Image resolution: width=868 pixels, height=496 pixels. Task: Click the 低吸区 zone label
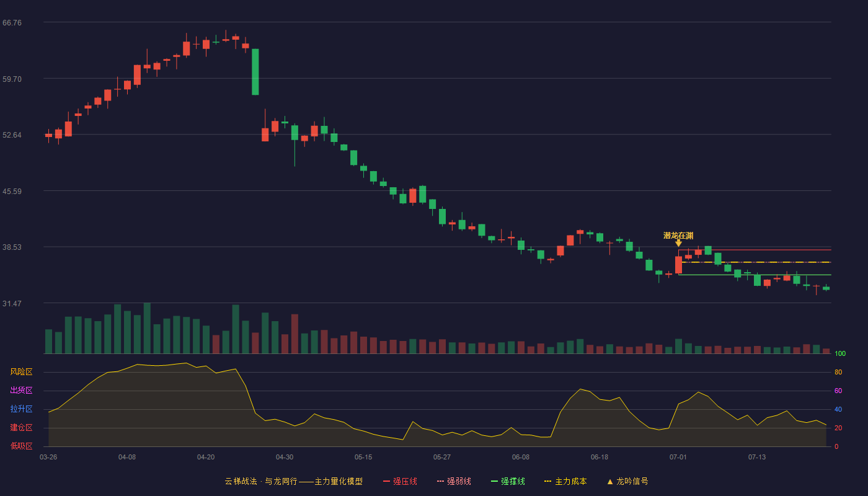coord(21,446)
